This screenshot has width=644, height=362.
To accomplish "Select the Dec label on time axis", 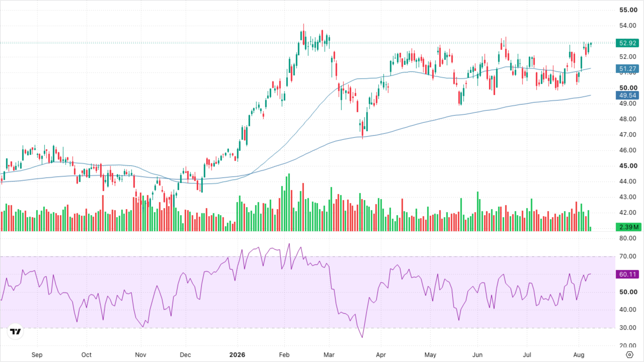I will (x=185, y=355).
